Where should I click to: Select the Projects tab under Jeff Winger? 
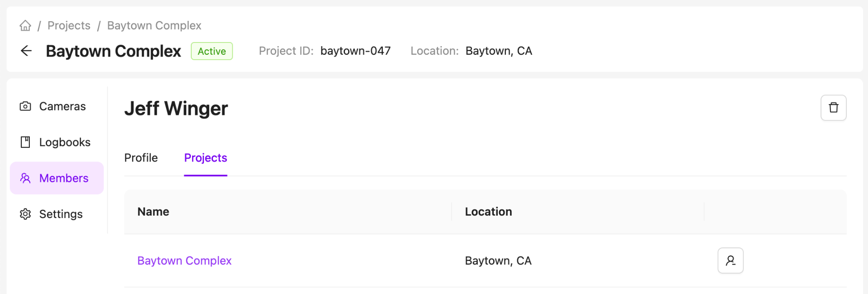205,158
